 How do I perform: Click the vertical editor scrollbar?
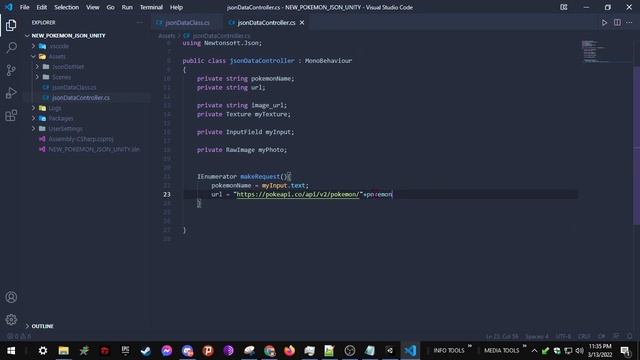point(636,145)
